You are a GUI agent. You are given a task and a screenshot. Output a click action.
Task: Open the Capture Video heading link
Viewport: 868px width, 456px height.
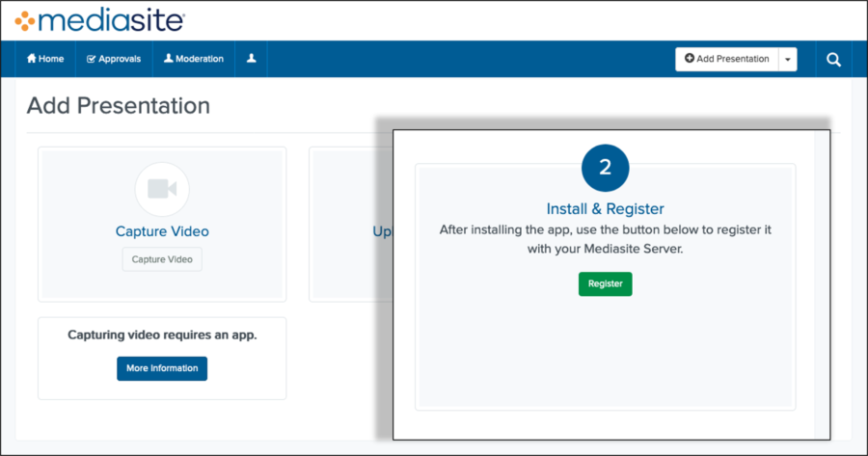[x=162, y=231]
